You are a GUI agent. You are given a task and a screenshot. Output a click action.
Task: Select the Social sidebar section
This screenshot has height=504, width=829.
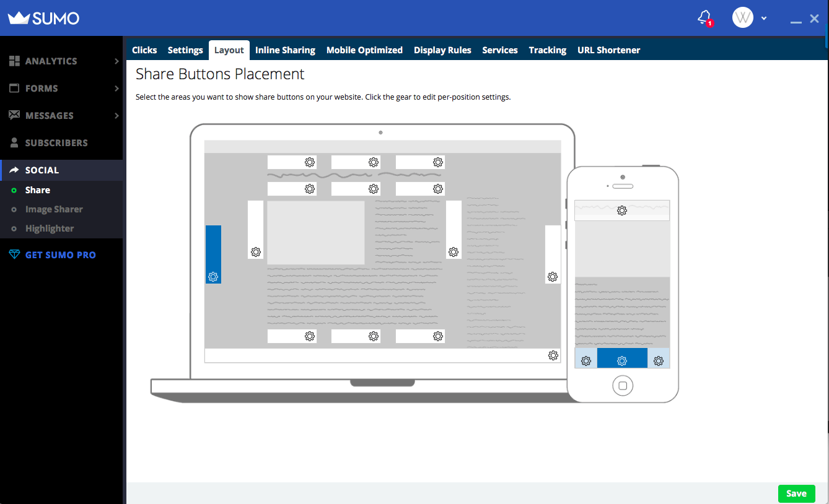tap(61, 170)
